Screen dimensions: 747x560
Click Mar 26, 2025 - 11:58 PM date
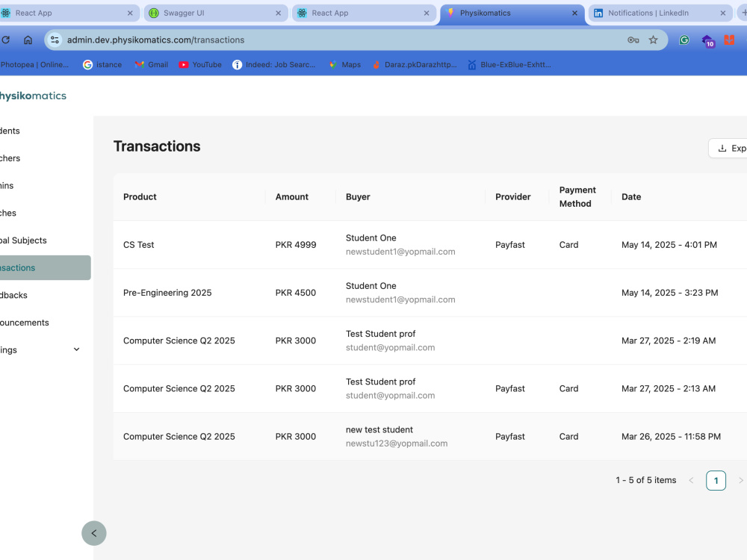click(671, 437)
